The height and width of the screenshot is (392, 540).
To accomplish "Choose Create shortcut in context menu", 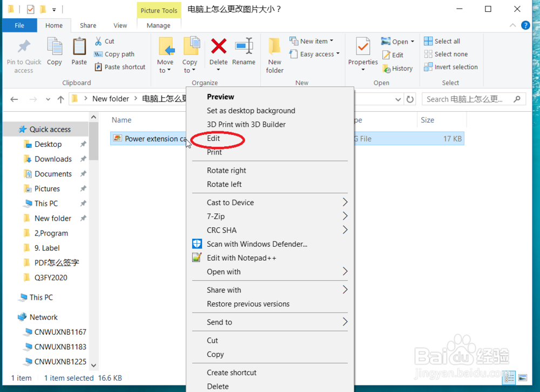I will coord(232,373).
